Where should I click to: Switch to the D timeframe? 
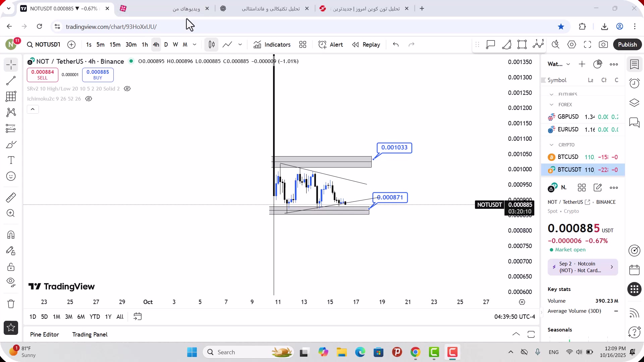(x=166, y=45)
